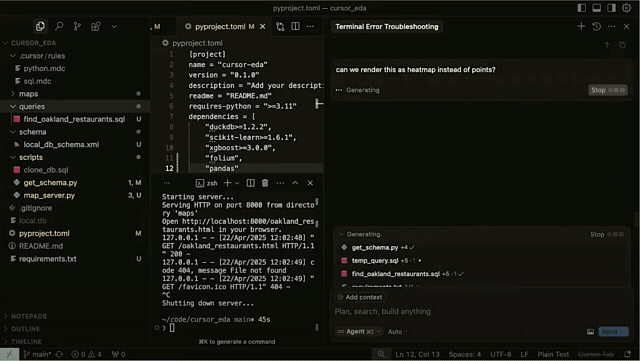640x361 pixels.
Task: Open python.mdc file
Action: (x=44, y=69)
